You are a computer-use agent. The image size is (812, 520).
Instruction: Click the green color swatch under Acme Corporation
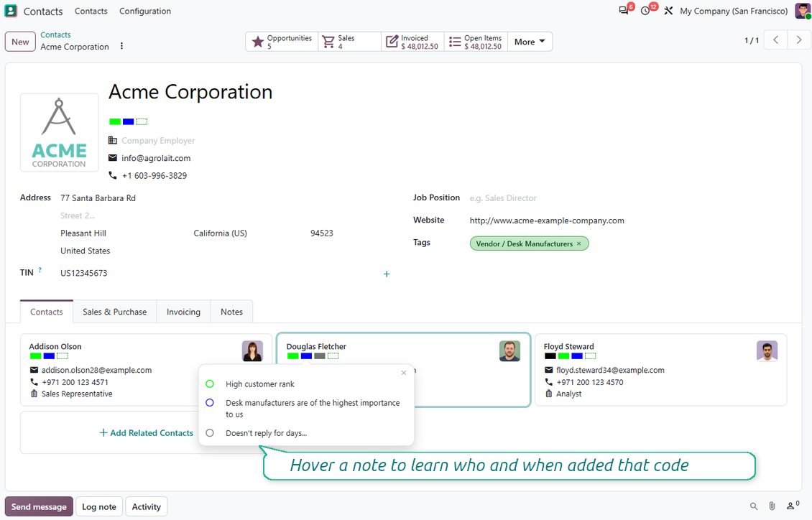click(115, 121)
